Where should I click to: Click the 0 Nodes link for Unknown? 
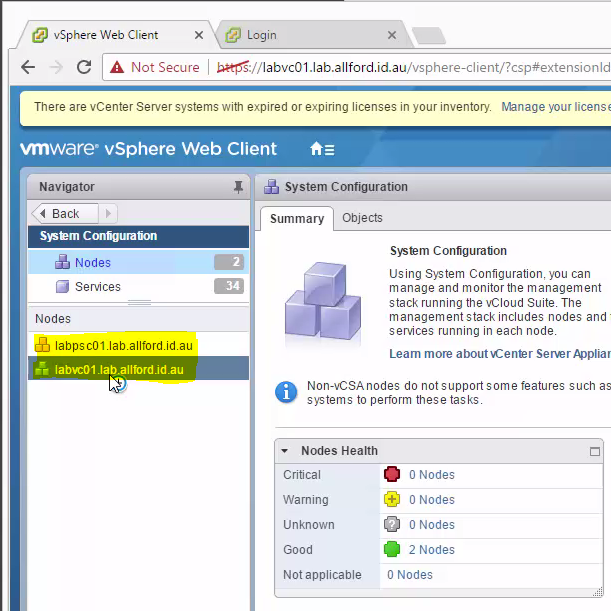pyautogui.click(x=432, y=524)
